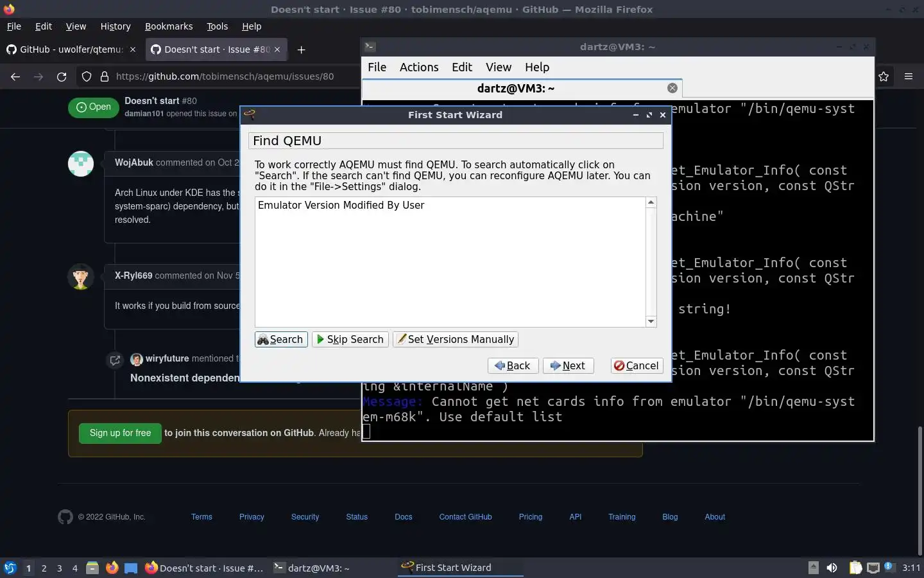The width and height of the screenshot is (924, 578).
Task: Open Firefox Tools menu
Action: click(217, 26)
